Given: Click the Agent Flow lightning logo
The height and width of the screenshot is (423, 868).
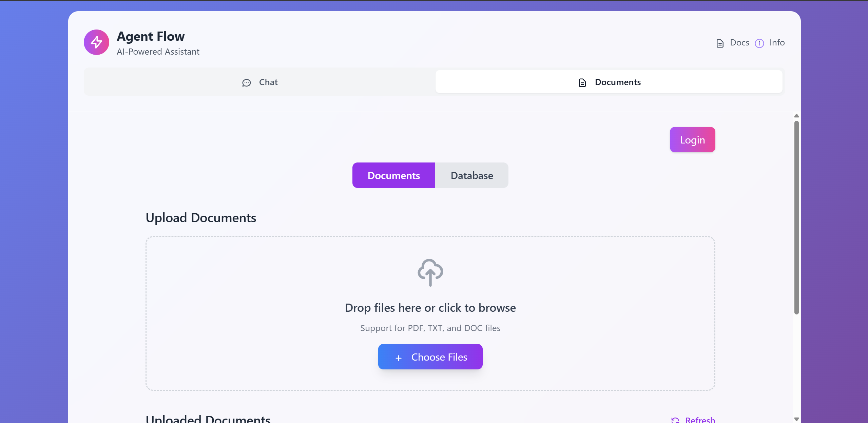Looking at the screenshot, I should [96, 42].
